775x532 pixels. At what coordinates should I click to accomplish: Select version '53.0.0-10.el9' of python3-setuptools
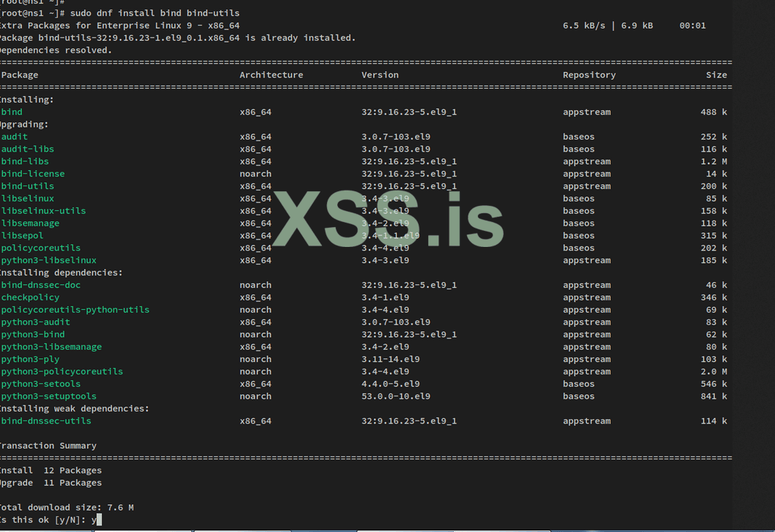[x=396, y=396]
